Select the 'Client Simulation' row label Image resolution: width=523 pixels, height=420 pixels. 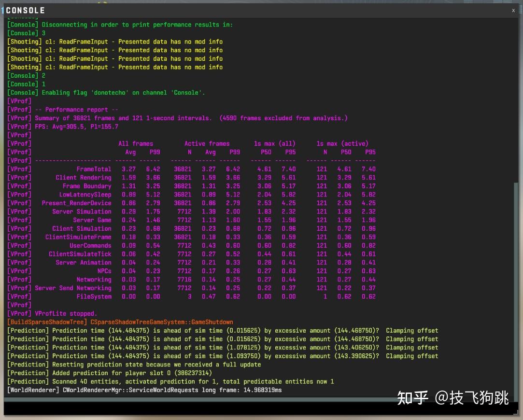pos(82,229)
